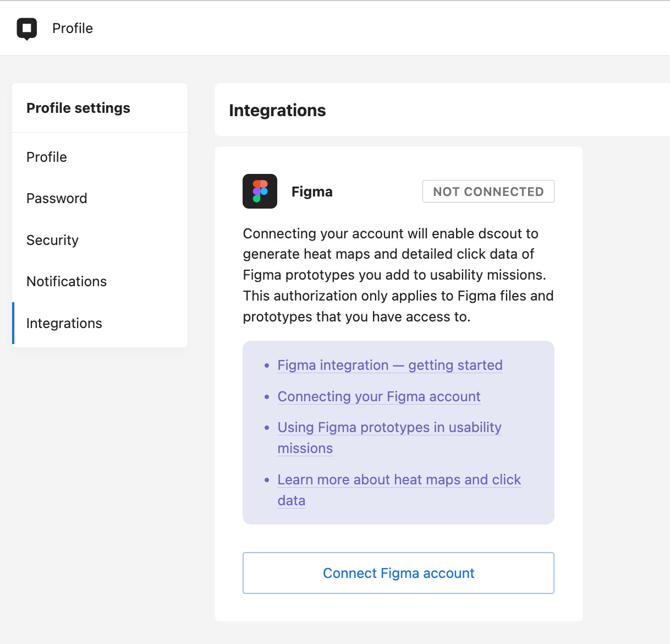
Task: Open "Learn more about heat maps and click data"
Action: click(399, 479)
